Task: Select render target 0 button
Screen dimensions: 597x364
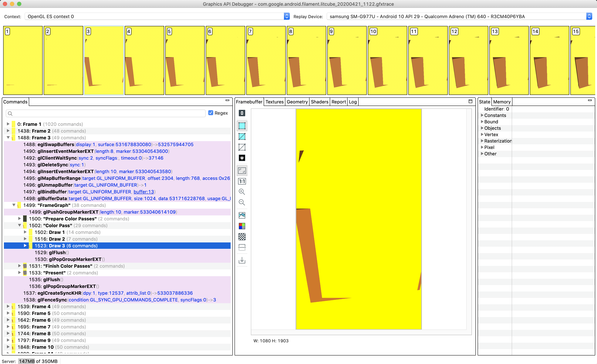Action: 242,113
